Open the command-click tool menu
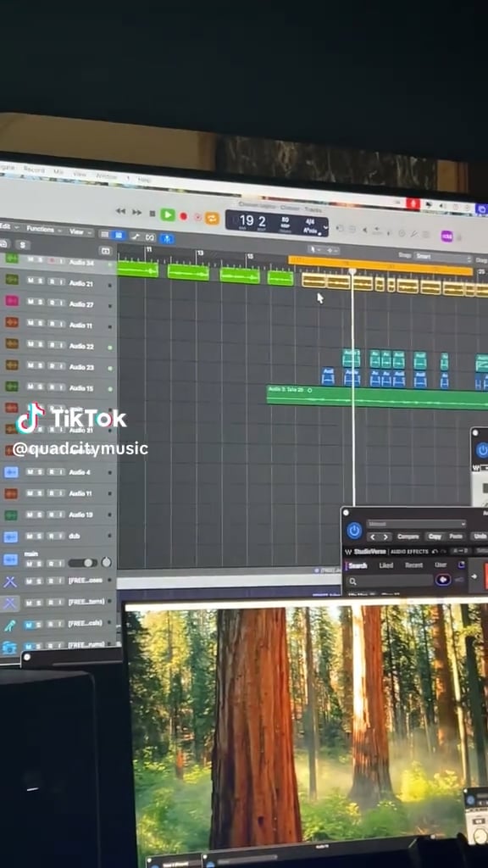This screenshot has height=868, width=488. tap(332, 250)
